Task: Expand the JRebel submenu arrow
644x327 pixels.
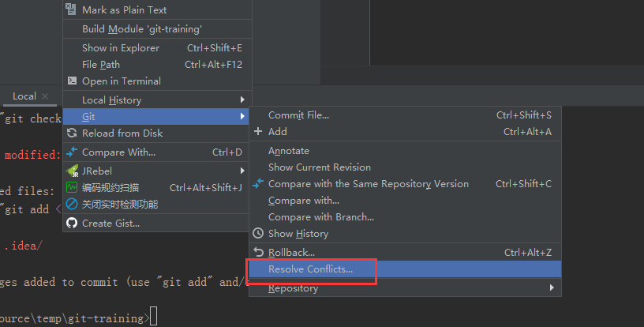Action: pos(242,171)
